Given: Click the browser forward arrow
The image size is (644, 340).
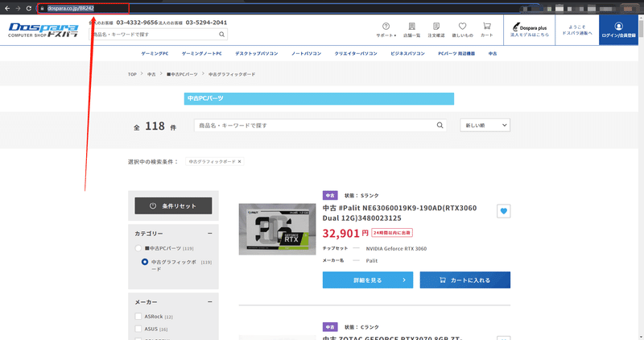Looking at the screenshot, I should (x=18, y=8).
